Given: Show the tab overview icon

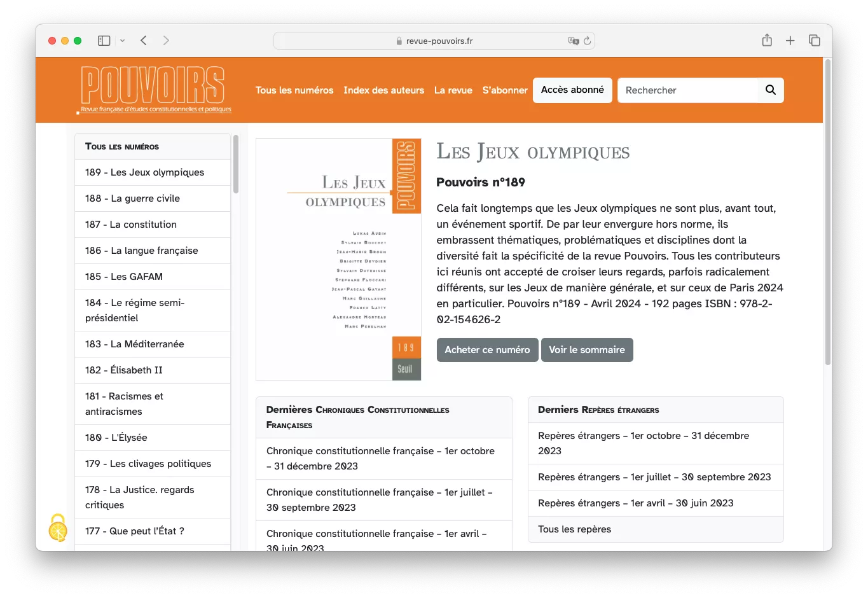Looking at the screenshot, I should coord(814,41).
